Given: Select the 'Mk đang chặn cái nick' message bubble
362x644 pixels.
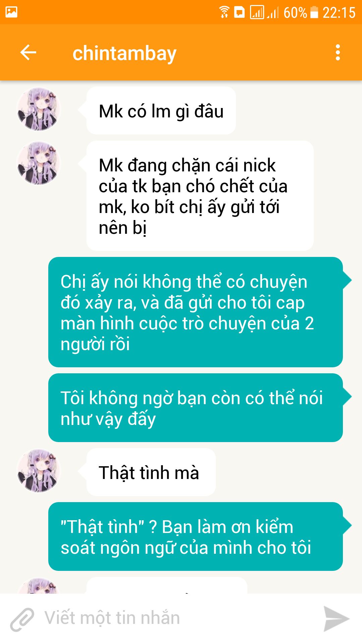Looking at the screenshot, I should pos(200,196).
